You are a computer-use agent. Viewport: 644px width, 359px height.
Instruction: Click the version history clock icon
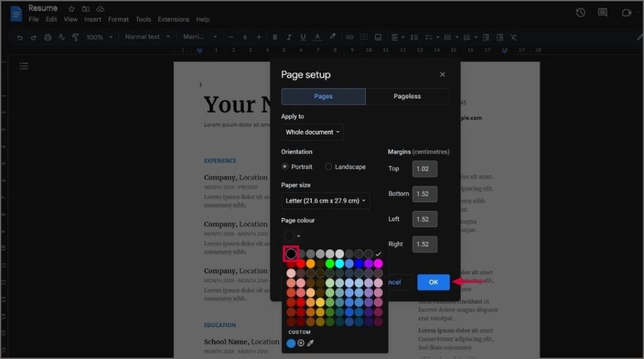pyautogui.click(x=580, y=13)
